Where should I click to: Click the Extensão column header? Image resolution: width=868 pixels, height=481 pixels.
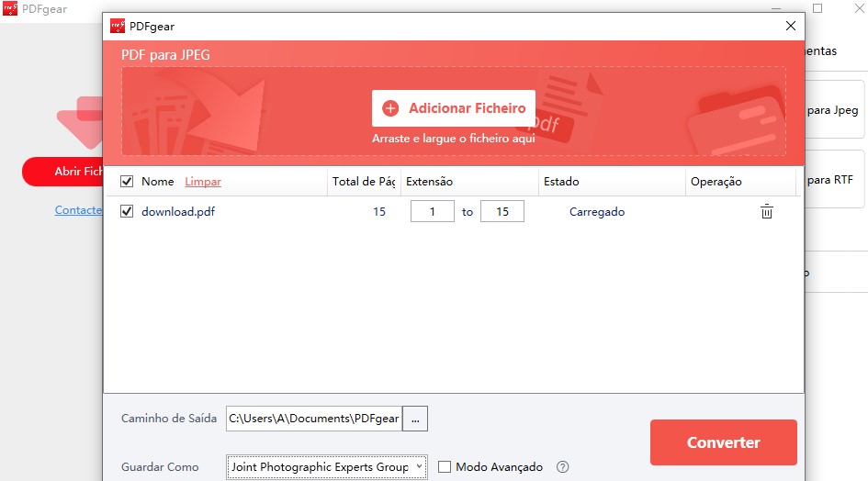coord(430,182)
